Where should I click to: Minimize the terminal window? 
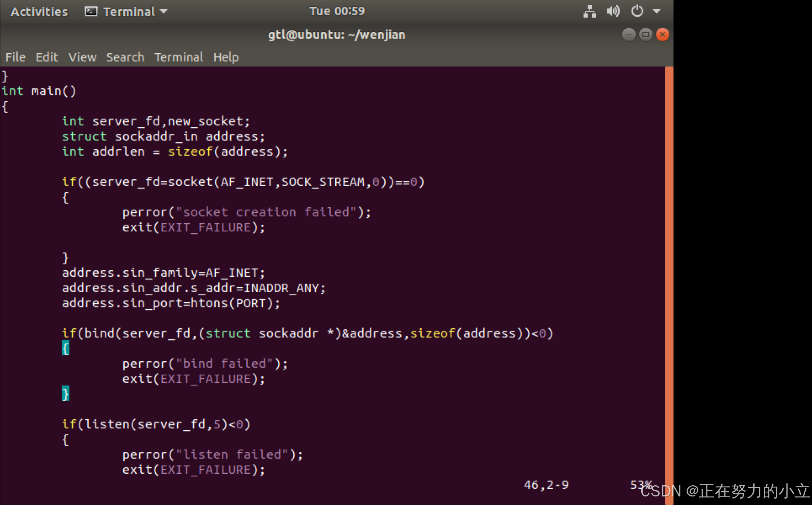(x=629, y=35)
